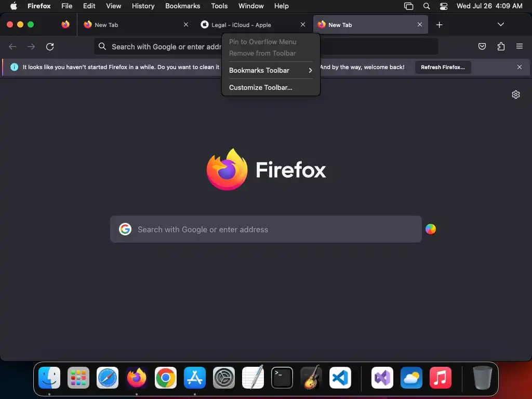Launch Terminal from the dock
The width and height of the screenshot is (532, 399).
[282, 378]
